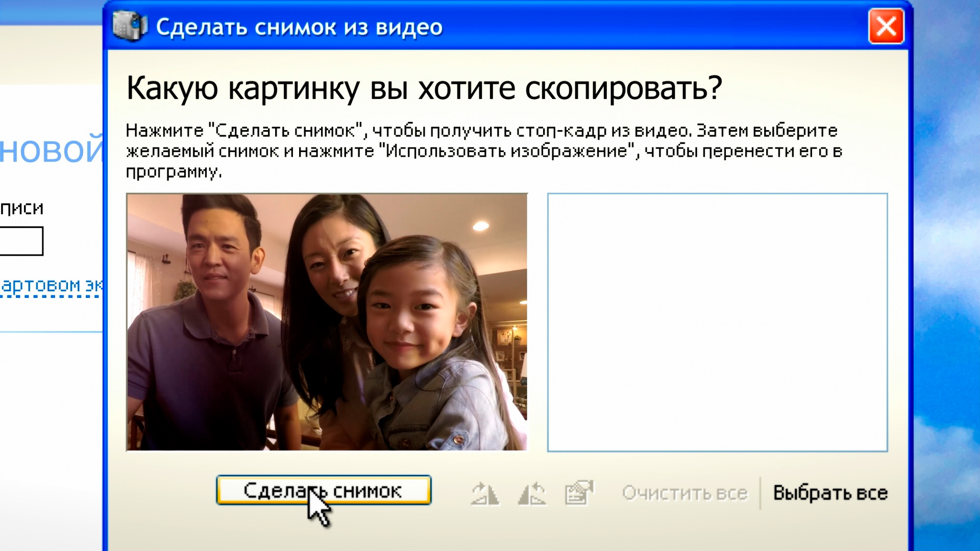Click the live video preview image
980x551 pixels.
coord(327,321)
